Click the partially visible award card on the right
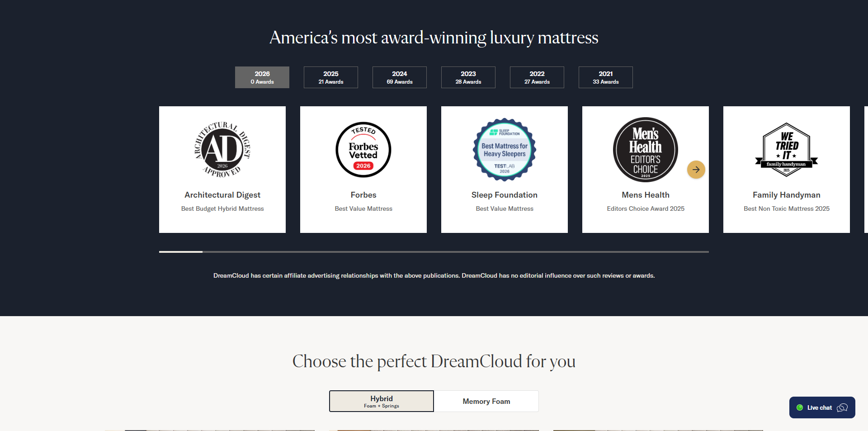This screenshot has width=868, height=431. [x=866, y=169]
